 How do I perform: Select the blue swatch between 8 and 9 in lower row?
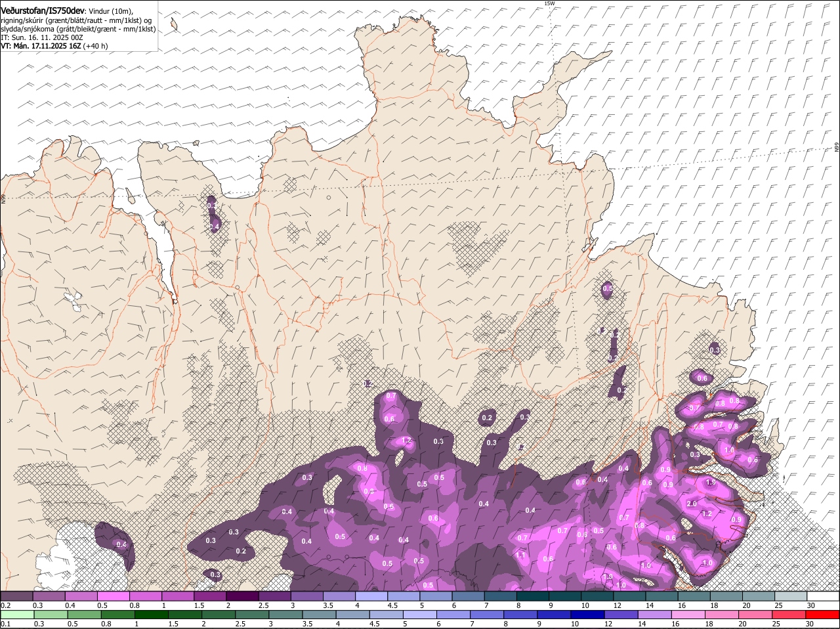point(520,615)
